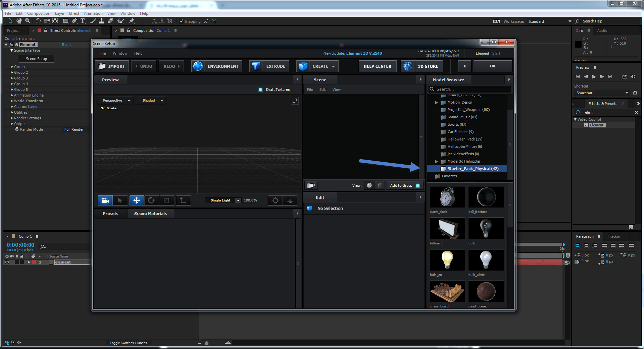The image size is (644, 349).
Task: Click the Extrude button
Action: click(270, 66)
